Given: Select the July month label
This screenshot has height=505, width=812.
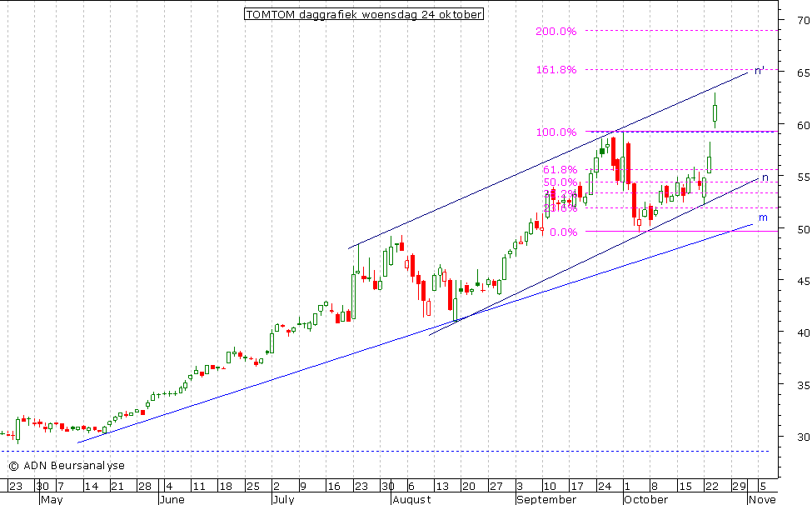Looking at the screenshot, I should pyautogui.click(x=283, y=499).
